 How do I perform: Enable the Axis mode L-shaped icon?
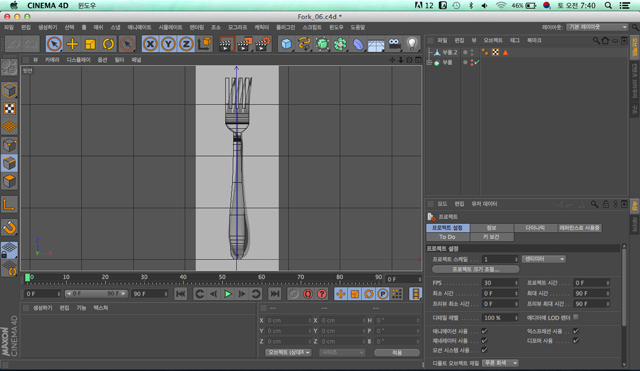pos(9,204)
